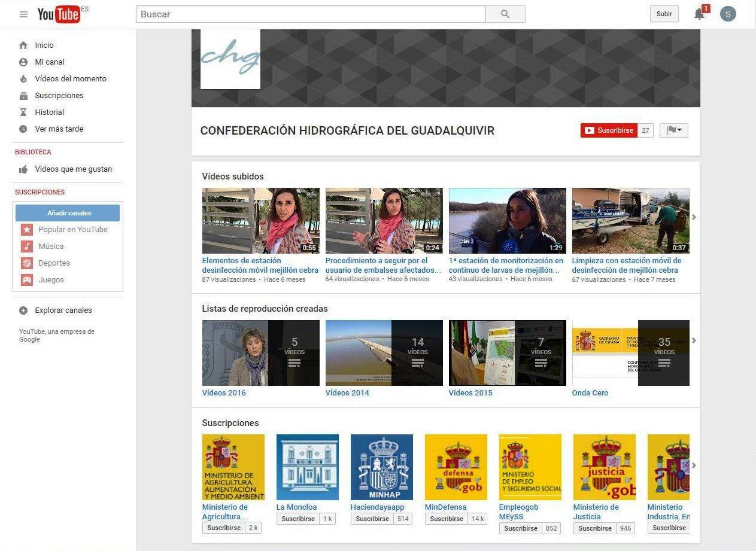The width and height of the screenshot is (756, 551).
Task: Click the Música note icon
Action: click(x=27, y=246)
